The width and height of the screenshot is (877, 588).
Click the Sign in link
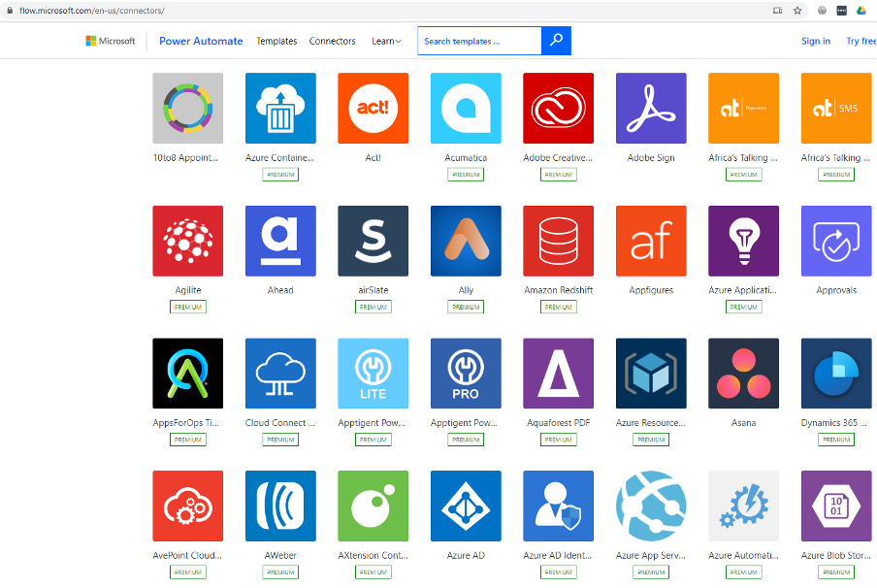(815, 42)
